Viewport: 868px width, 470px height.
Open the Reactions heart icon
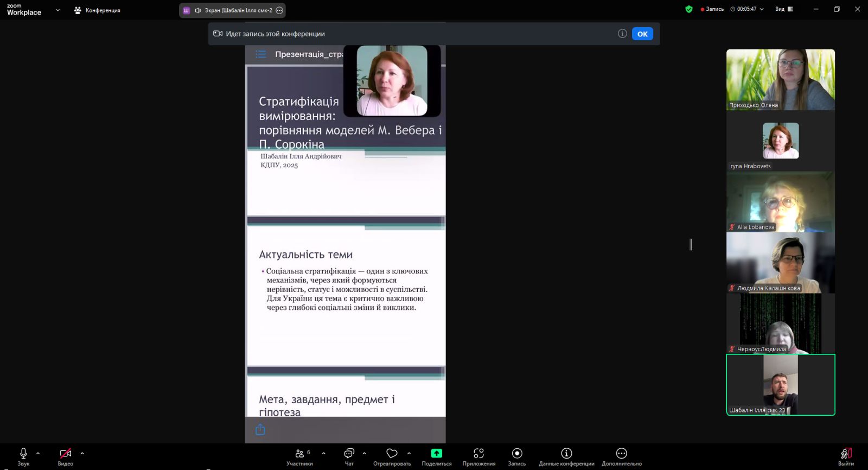click(x=392, y=454)
